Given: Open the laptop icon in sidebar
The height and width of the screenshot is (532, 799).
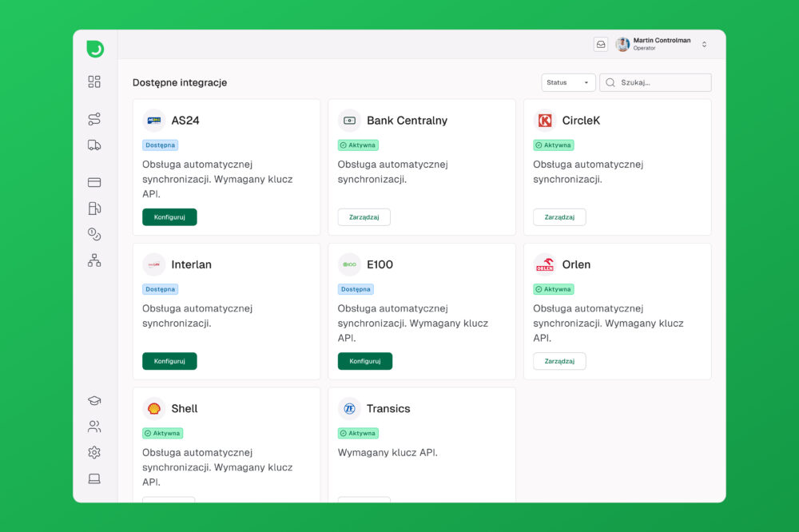Looking at the screenshot, I should coord(94,478).
